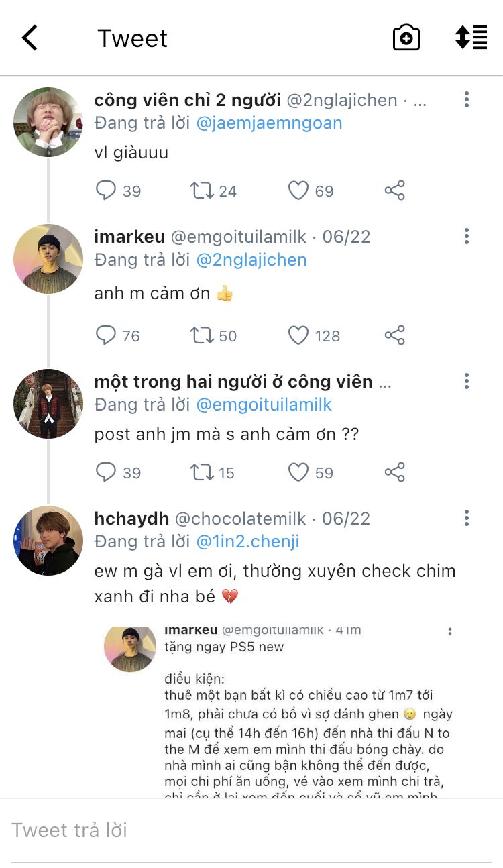Share the 'vl giàuuu' tweet

395,191
